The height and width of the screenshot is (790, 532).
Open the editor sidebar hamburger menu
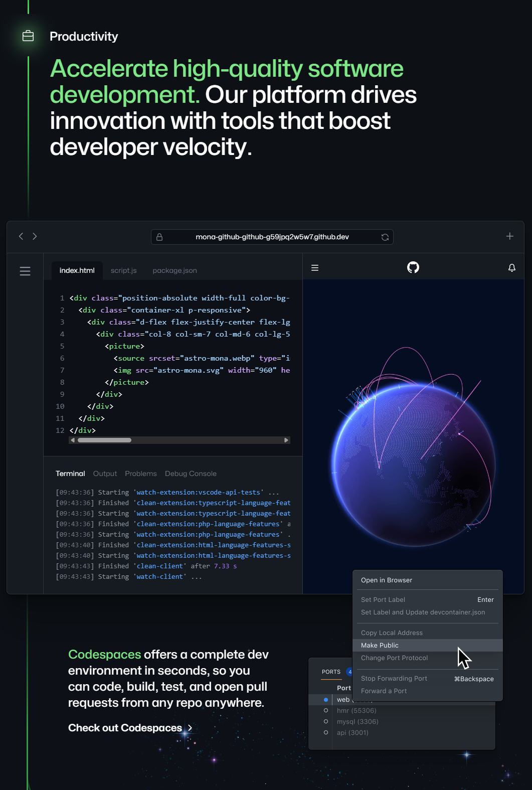click(x=25, y=271)
